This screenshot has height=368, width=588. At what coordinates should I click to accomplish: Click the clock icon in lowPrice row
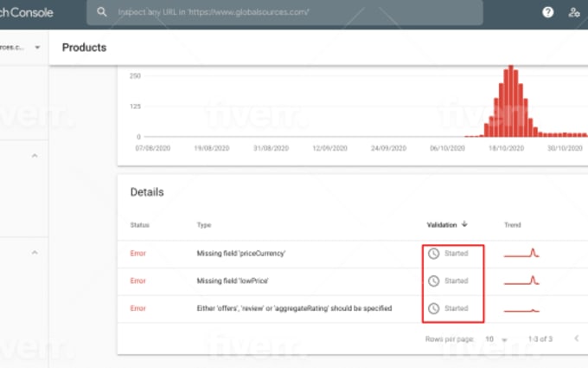coord(434,281)
